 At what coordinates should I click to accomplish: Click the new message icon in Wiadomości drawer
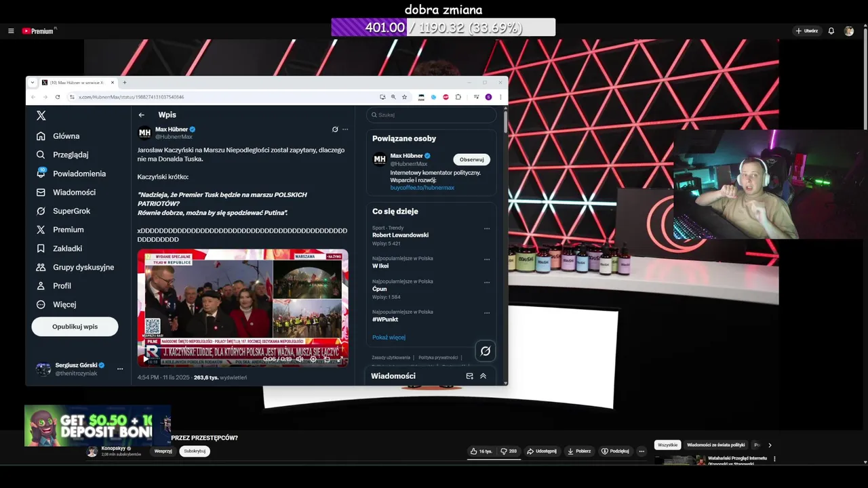click(x=469, y=376)
